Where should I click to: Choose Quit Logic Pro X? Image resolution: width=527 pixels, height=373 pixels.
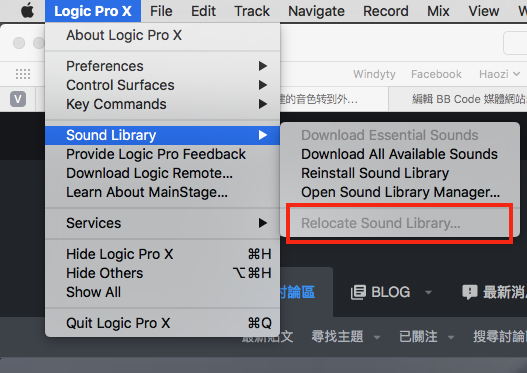pos(162,323)
